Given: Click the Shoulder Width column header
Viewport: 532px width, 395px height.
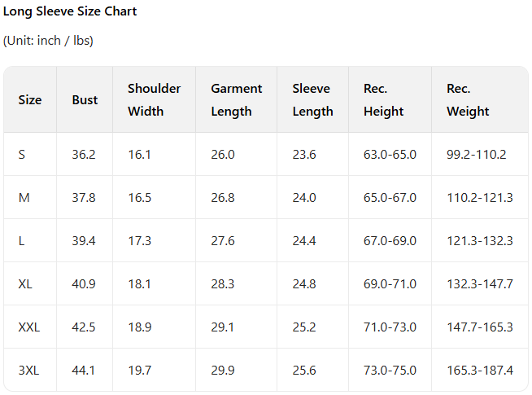Looking at the screenshot, I should [155, 100].
